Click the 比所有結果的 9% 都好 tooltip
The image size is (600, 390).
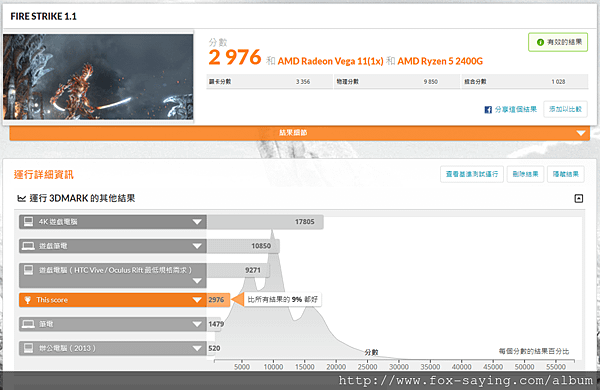pyautogui.click(x=283, y=300)
